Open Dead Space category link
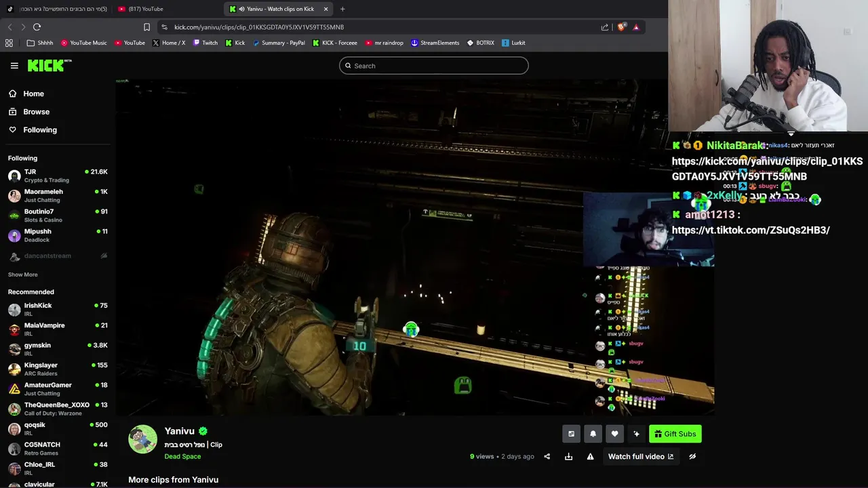This screenshot has height=488, width=868. (x=182, y=456)
